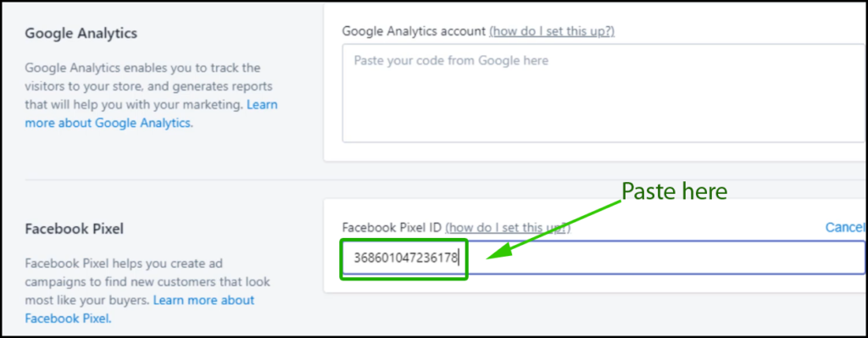
Task: Focus the Google Analytics account text area
Action: (604, 93)
